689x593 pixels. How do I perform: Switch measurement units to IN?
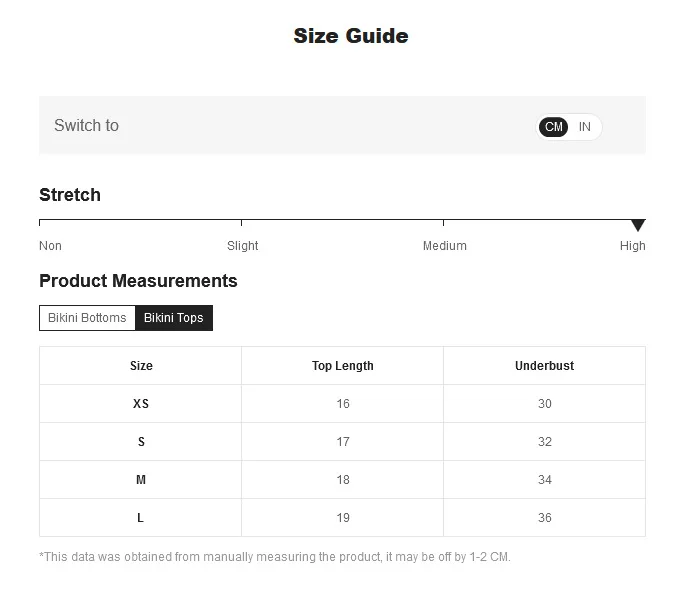click(x=585, y=127)
